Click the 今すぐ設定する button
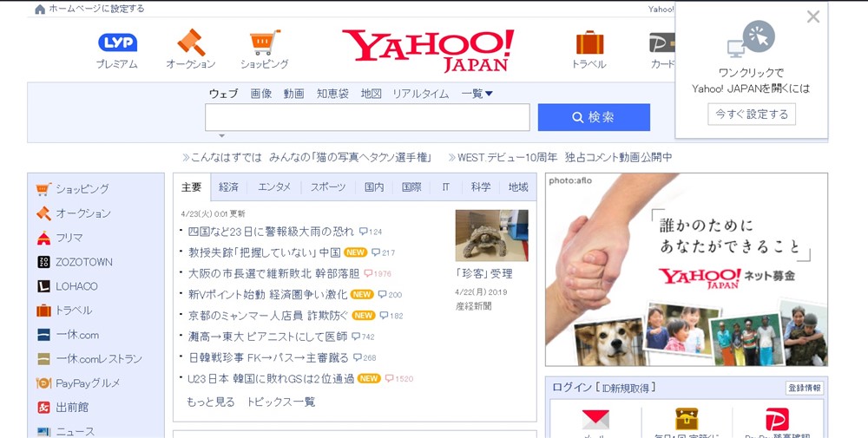The width and height of the screenshot is (868, 438). [x=752, y=114]
